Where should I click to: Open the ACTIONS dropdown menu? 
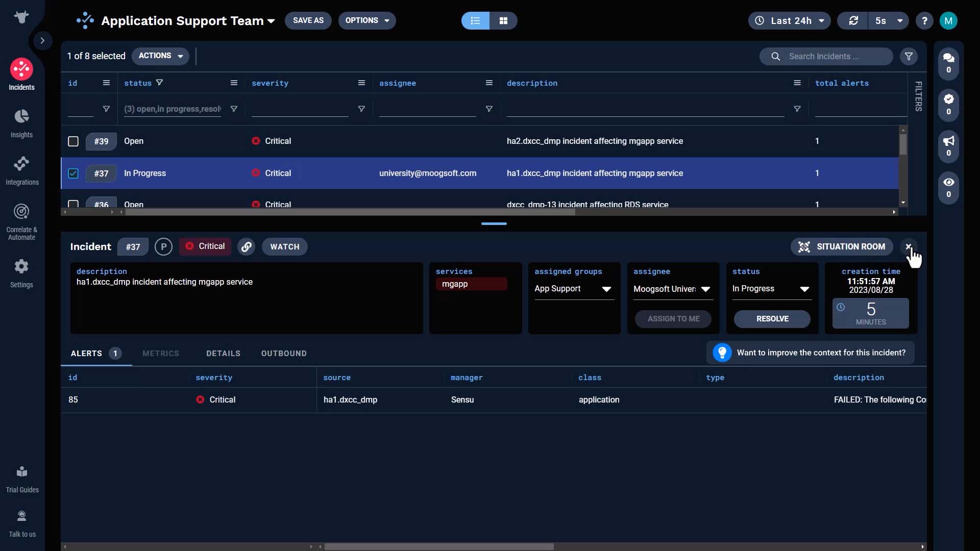[x=160, y=56]
